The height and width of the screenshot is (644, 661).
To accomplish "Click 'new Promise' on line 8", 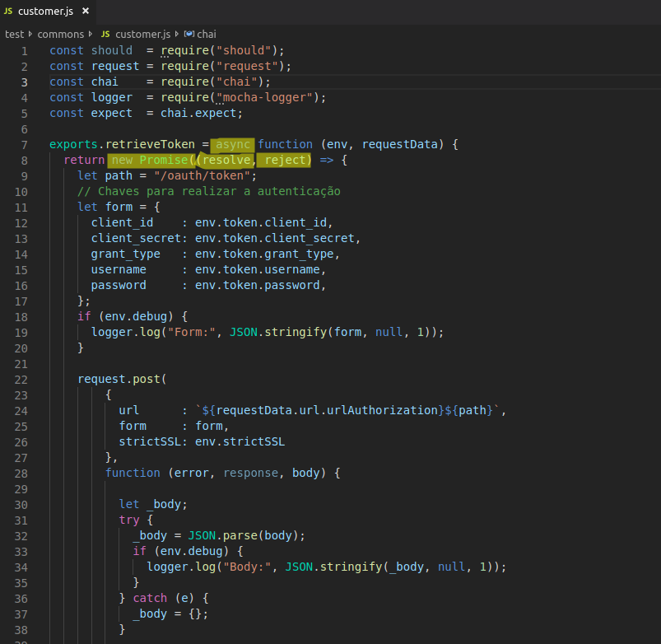I will [x=150, y=161].
